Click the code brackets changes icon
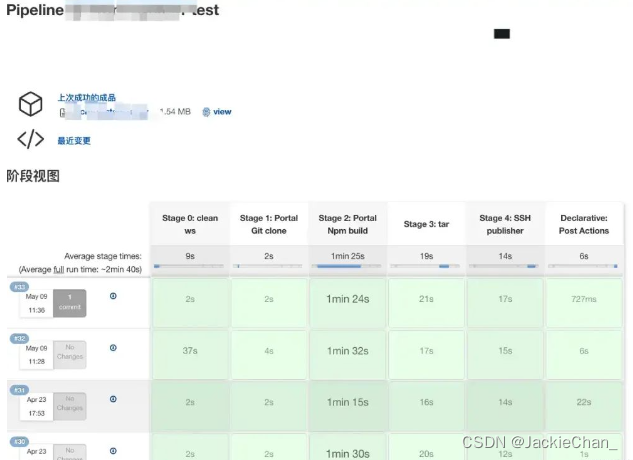The height and width of the screenshot is (460, 633). [31, 139]
